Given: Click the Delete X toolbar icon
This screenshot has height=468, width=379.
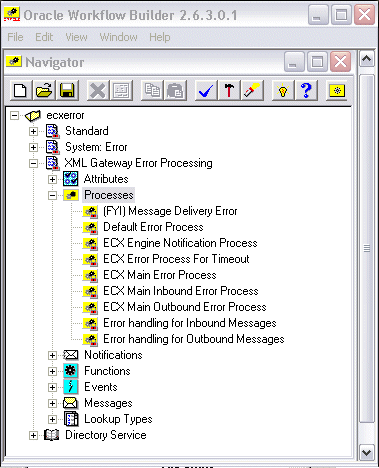Looking at the screenshot, I should pos(98,90).
